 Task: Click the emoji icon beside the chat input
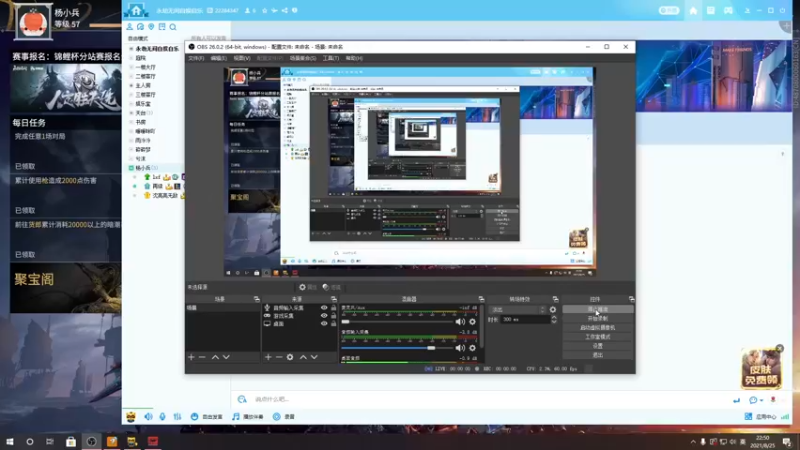click(242, 399)
